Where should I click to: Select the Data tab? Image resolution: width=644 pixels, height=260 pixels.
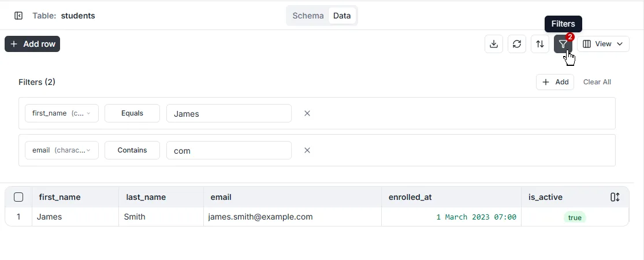[342, 16]
